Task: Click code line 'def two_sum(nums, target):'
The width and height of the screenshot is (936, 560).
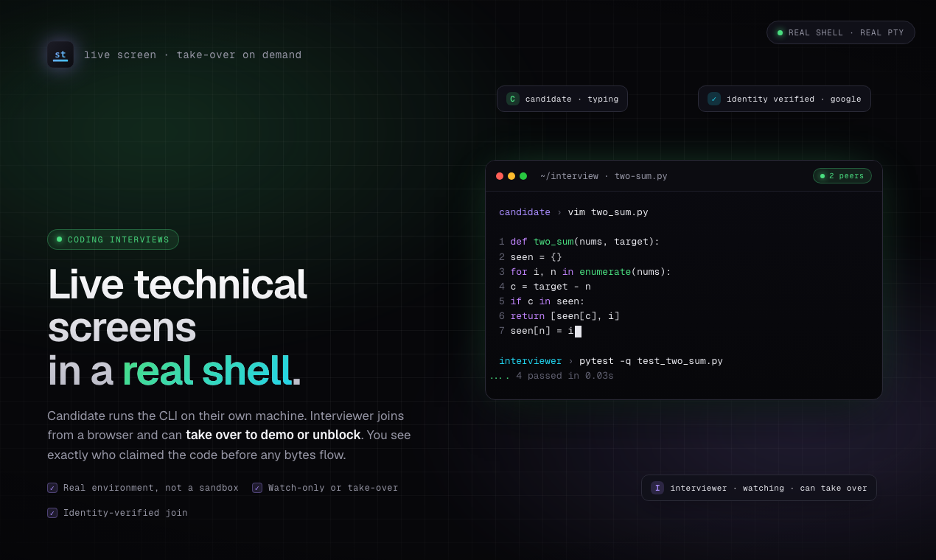Action: pos(585,242)
